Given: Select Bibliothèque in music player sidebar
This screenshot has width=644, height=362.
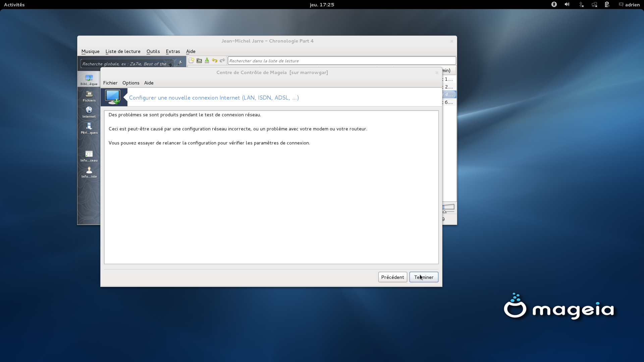Looking at the screenshot, I should pyautogui.click(x=89, y=80).
